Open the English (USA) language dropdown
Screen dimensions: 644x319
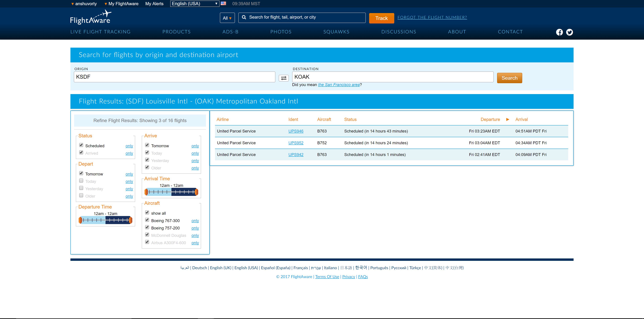pos(194,4)
